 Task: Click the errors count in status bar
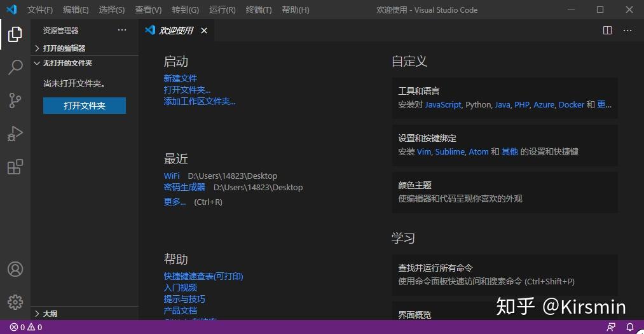[17, 327]
